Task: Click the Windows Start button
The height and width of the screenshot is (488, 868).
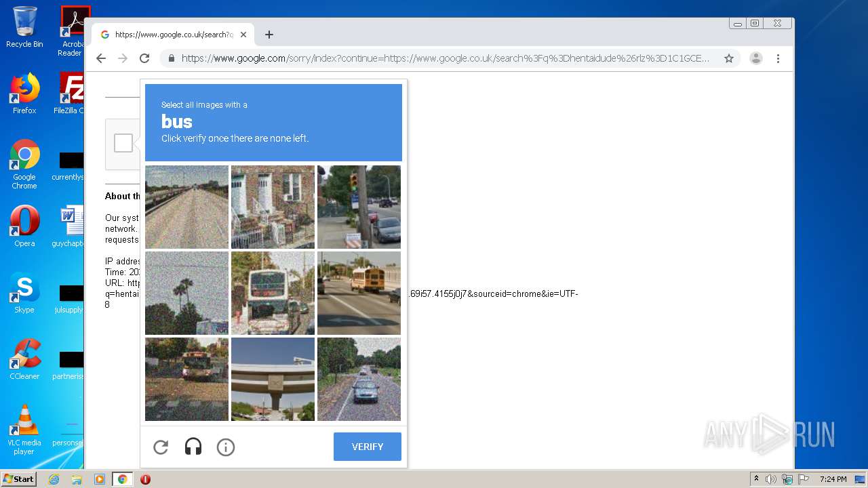Action: click(x=18, y=479)
